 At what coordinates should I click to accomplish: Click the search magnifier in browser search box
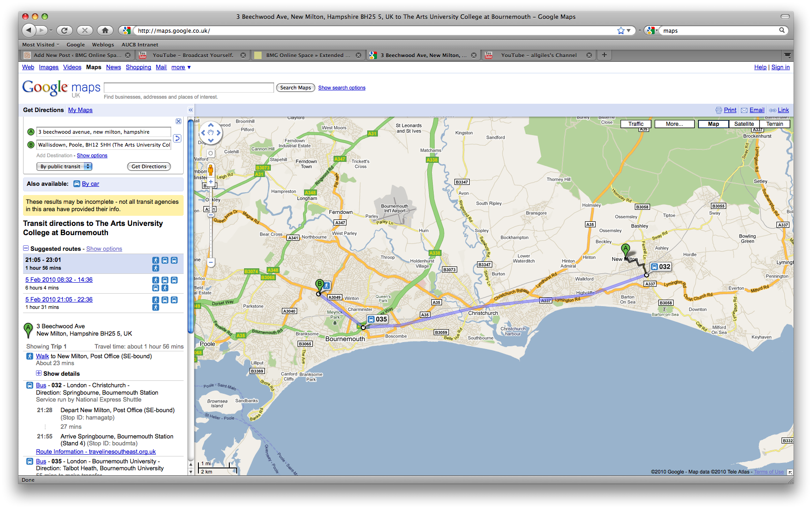point(782,30)
